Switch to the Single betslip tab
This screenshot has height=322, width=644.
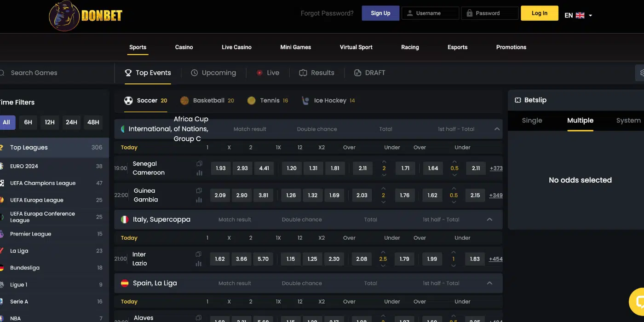[532, 121]
